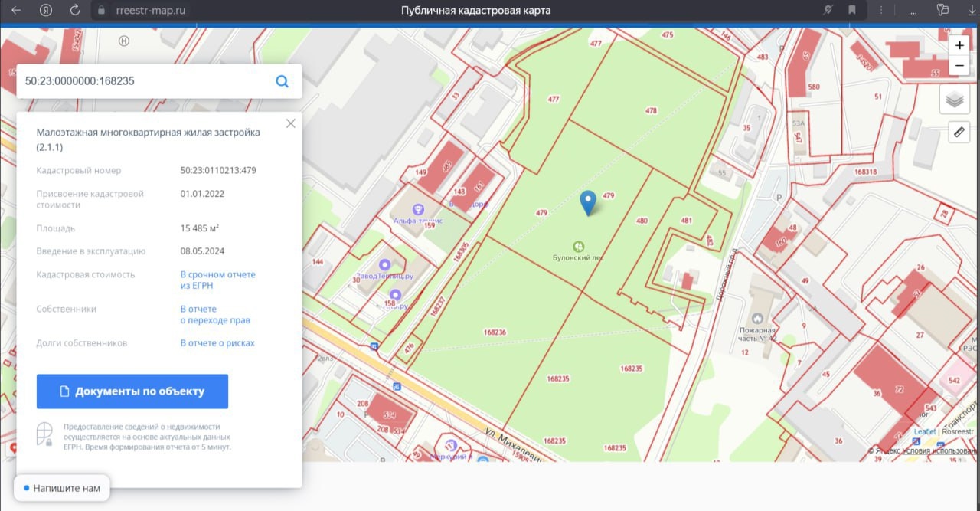Zoom out with the minus button

coord(959,66)
